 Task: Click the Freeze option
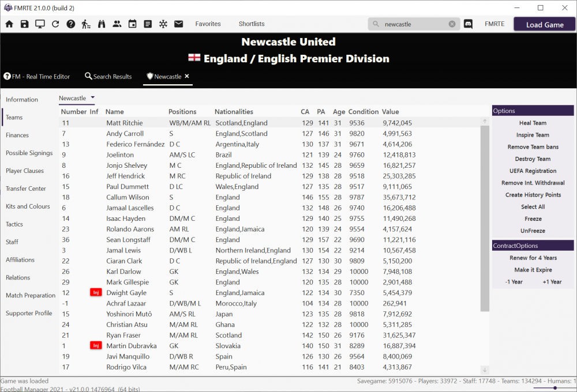pos(533,219)
